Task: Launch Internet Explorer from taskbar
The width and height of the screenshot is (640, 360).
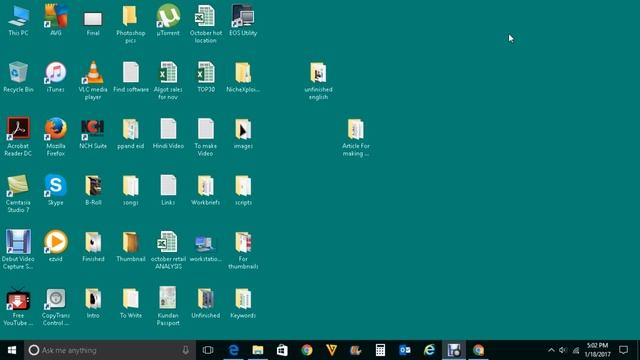Action: [429, 350]
